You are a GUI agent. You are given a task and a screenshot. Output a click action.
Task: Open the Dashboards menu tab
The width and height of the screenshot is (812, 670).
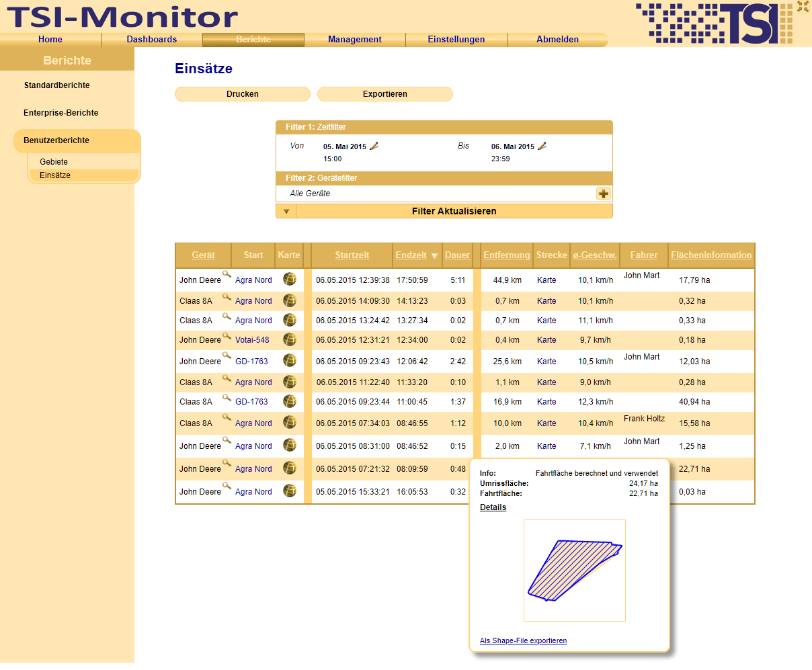(151, 40)
